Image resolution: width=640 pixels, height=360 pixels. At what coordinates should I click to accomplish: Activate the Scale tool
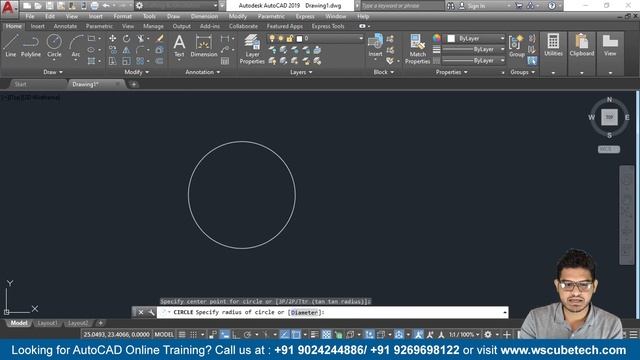pos(127,61)
